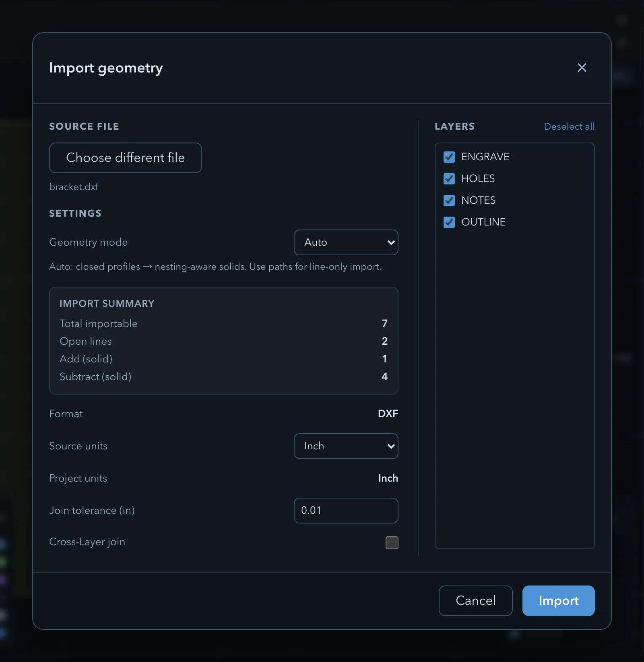644x662 pixels.
Task: Uncheck the HOLES layer checkbox
Action: point(449,179)
